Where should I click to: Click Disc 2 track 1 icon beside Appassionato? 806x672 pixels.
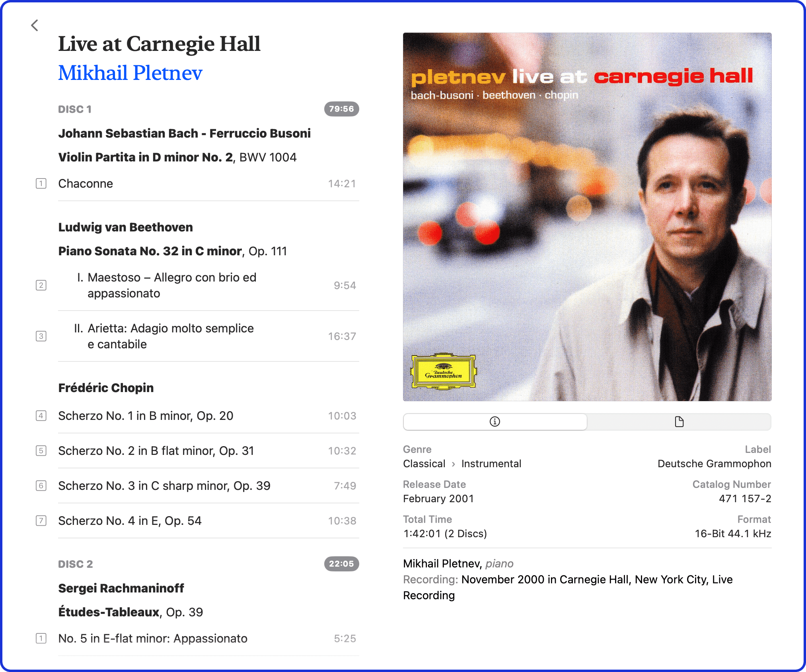tap(41, 639)
